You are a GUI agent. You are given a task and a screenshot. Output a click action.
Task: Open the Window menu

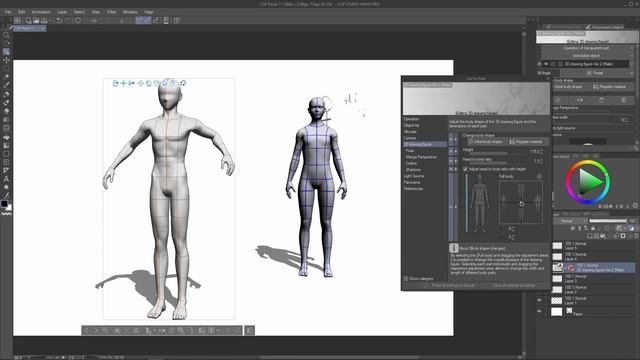[130, 12]
